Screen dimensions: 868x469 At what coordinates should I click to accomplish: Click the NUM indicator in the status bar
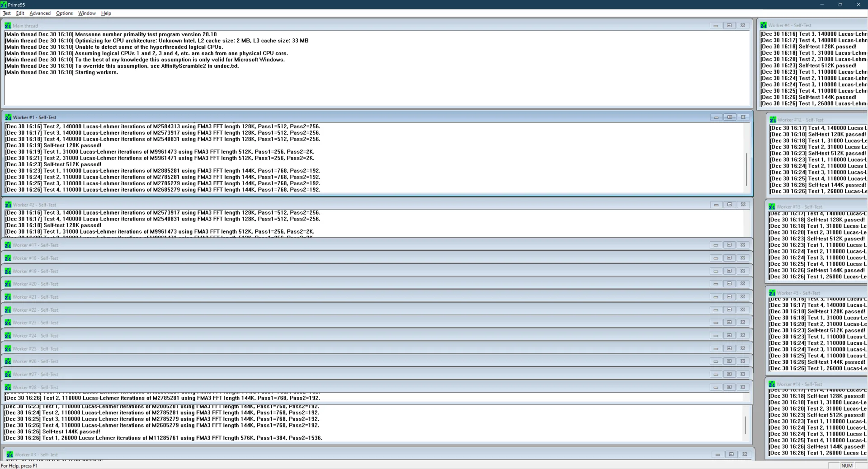(x=847, y=466)
